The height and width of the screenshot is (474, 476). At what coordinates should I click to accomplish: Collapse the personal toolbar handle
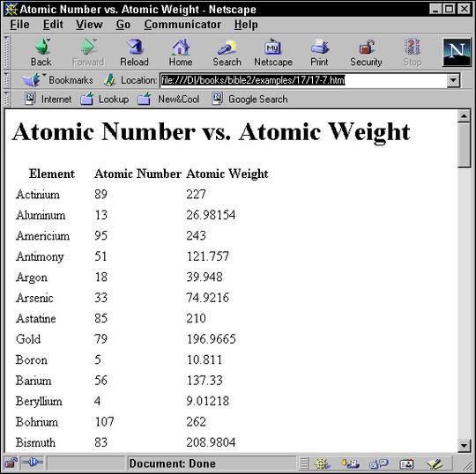(x=6, y=99)
